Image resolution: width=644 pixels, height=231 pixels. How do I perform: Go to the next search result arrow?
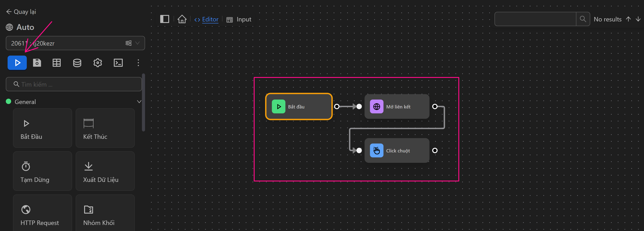coord(638,19)
